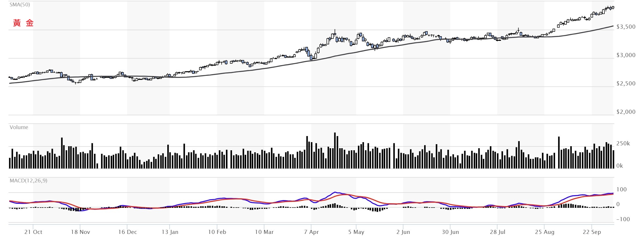Click the MACD(12,26,9) indicator label
The image size is (644, 240).
(28, 181)
